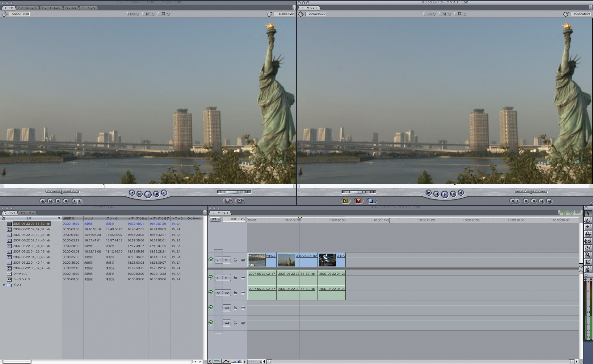Mark clip button in Viewer

tap(50, 201)
